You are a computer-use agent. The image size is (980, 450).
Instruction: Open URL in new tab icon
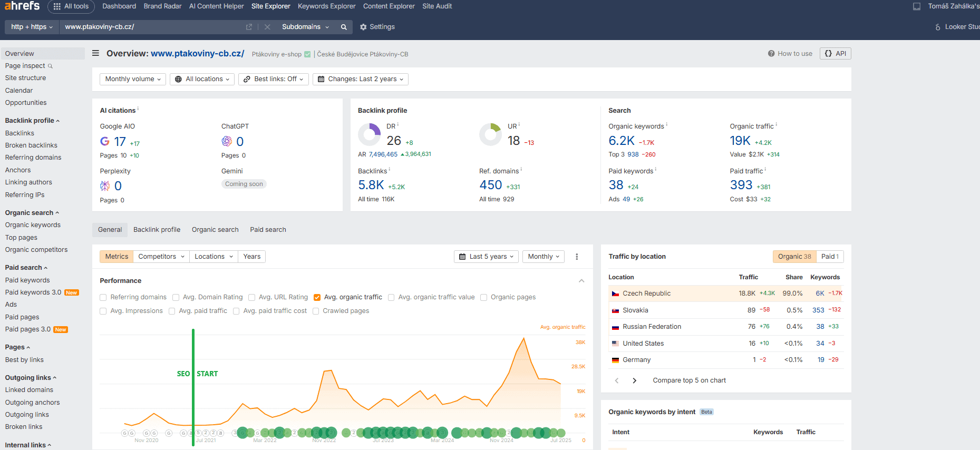point(249,27)
